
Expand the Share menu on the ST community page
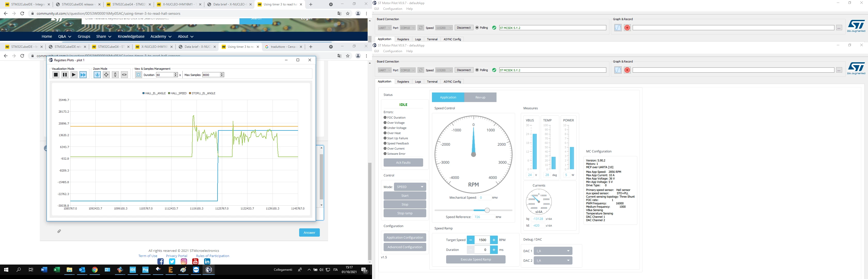[x=104, y=36]
